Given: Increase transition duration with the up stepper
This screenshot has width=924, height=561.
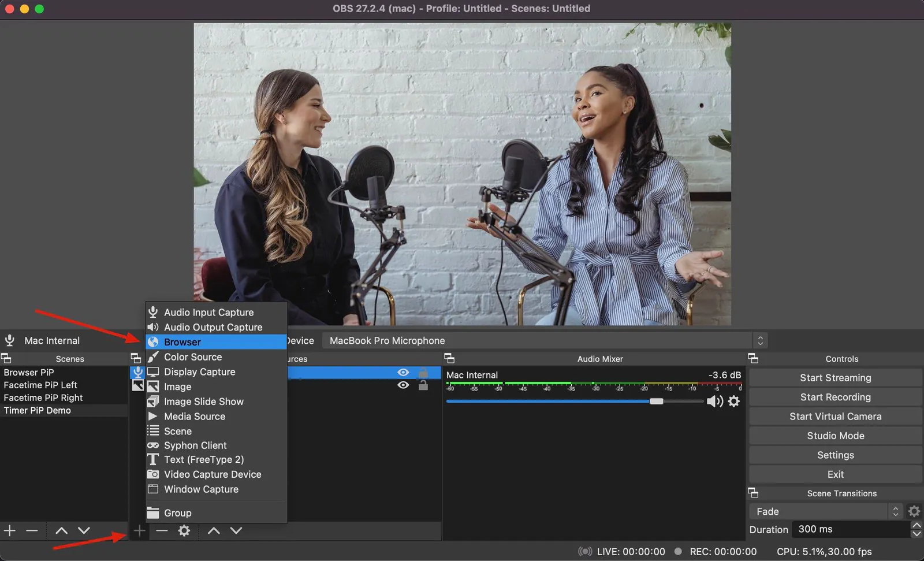Looking at the screenshot, I should pyautogui.click(x=917, y=525).
